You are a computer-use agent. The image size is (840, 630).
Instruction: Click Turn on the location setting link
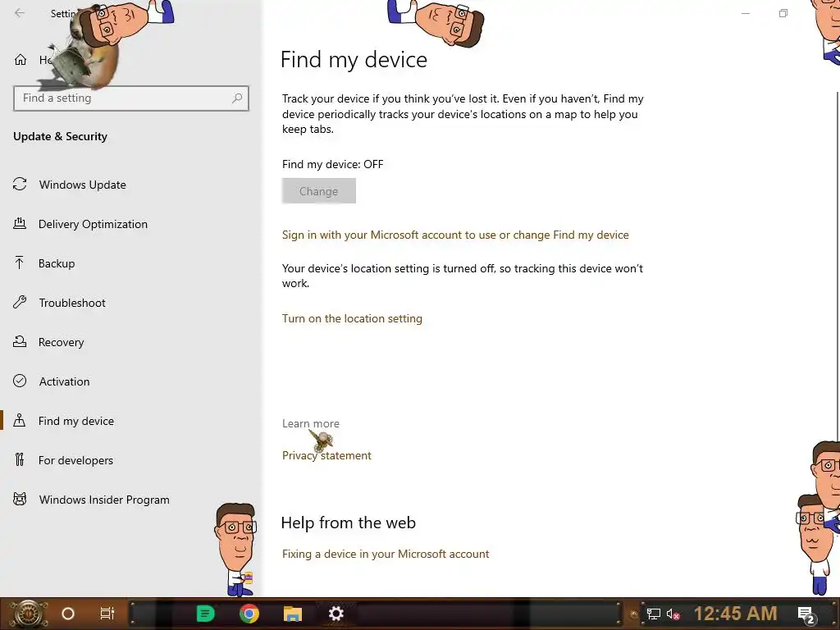click(352, 319)
